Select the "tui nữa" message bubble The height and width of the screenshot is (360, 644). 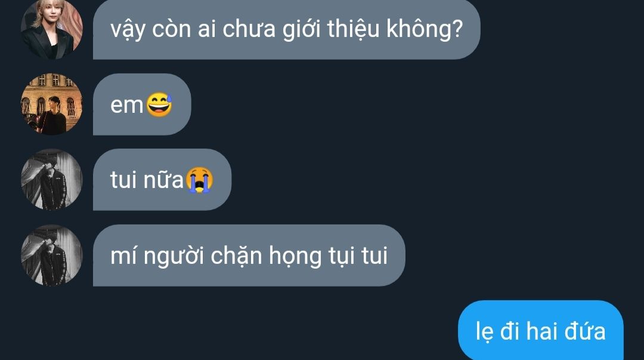[162, 180]
